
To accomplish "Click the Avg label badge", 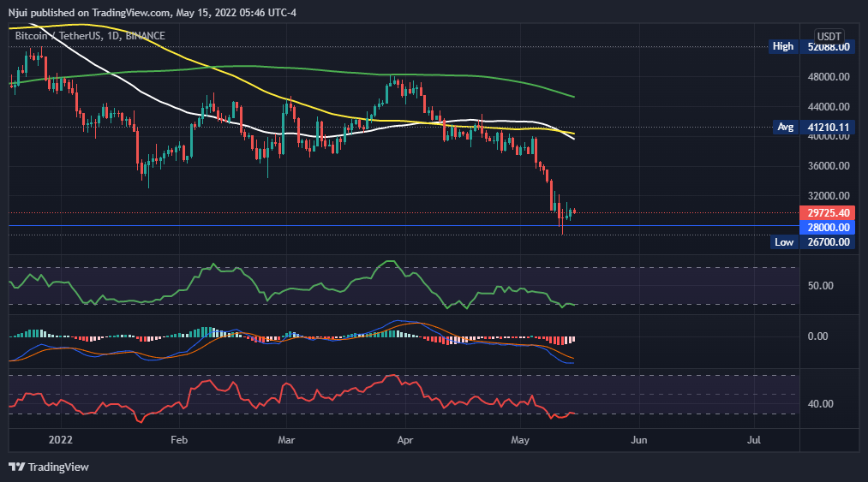I will (x=783, y=127).
